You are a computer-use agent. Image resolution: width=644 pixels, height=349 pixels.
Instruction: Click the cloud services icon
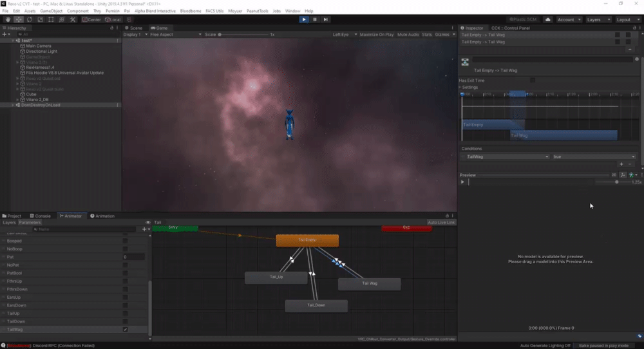point(548,19)
